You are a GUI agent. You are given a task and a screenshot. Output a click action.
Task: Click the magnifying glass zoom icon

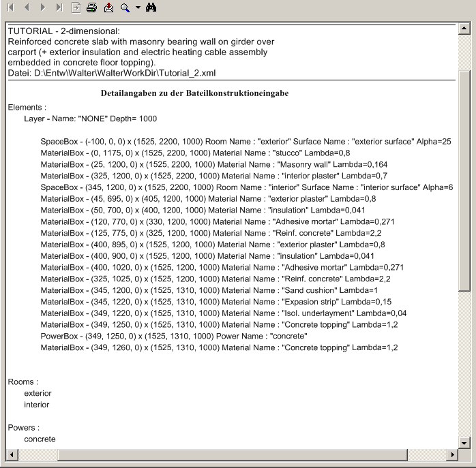tap(125, 7)
